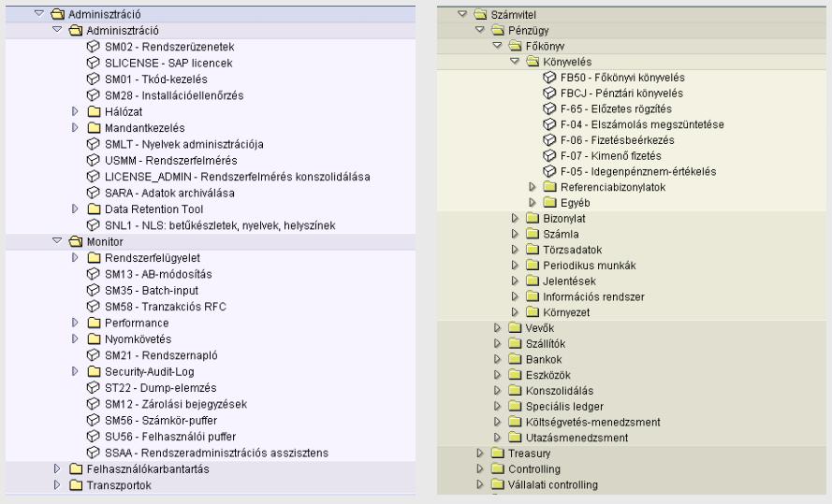The height and width of the screenshot is (504, 832).
Task: Open the Jelentések folder entry
Action: point(569,281)
